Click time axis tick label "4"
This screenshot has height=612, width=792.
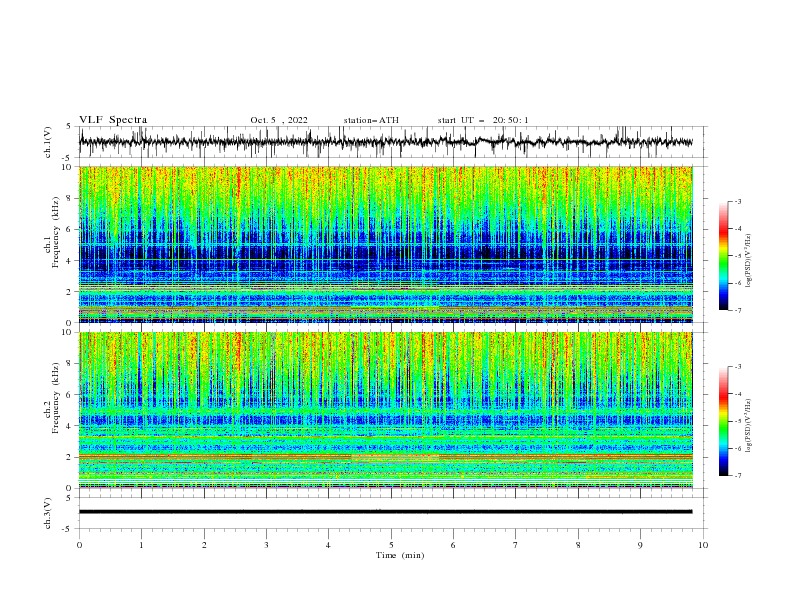coord(328,545)
